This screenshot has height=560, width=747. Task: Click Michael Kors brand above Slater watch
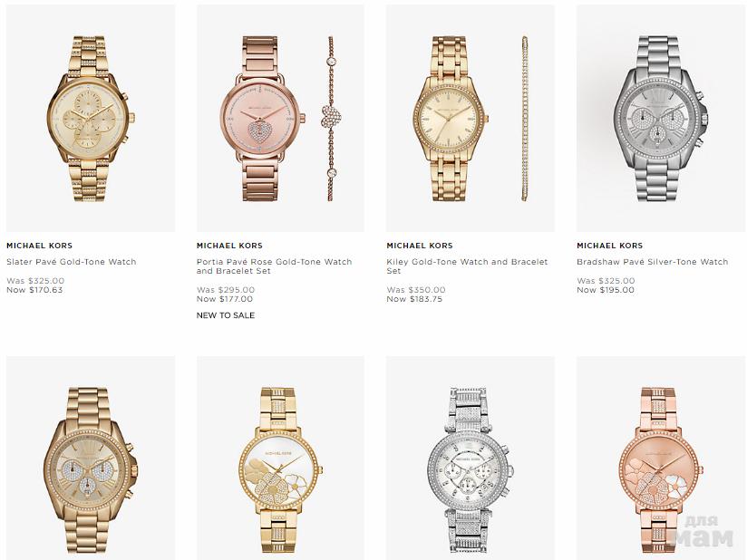pos(40,246)
